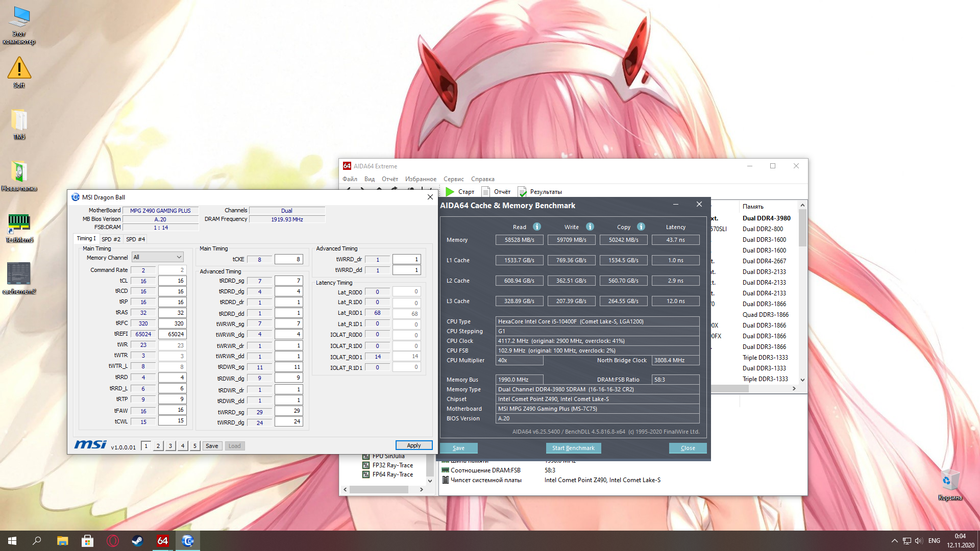Click the info icon next to Read

[537, 227]
